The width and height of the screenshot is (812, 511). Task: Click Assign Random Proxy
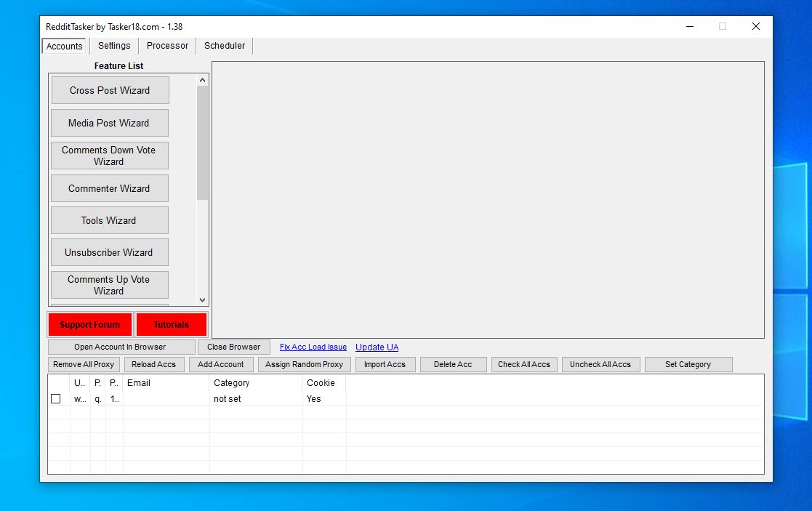(305, 364)
